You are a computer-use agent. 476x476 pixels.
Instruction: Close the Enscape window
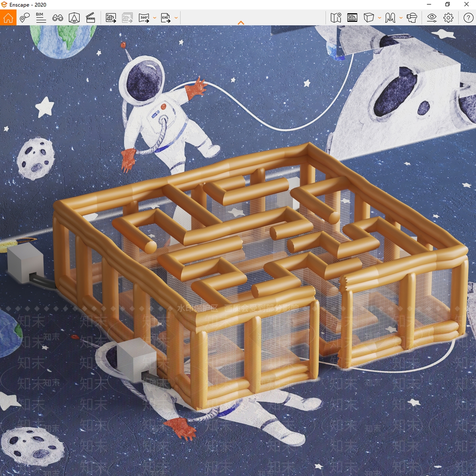(x=466, y=4)
